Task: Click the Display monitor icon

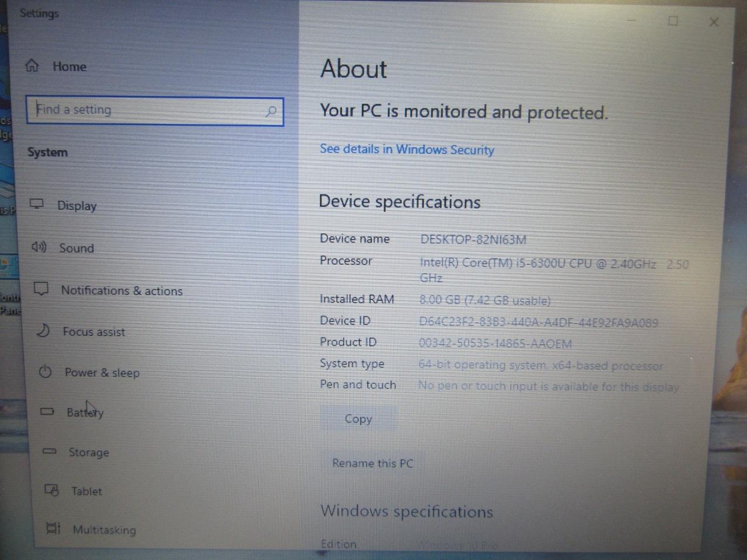Action: click(37, 204)
